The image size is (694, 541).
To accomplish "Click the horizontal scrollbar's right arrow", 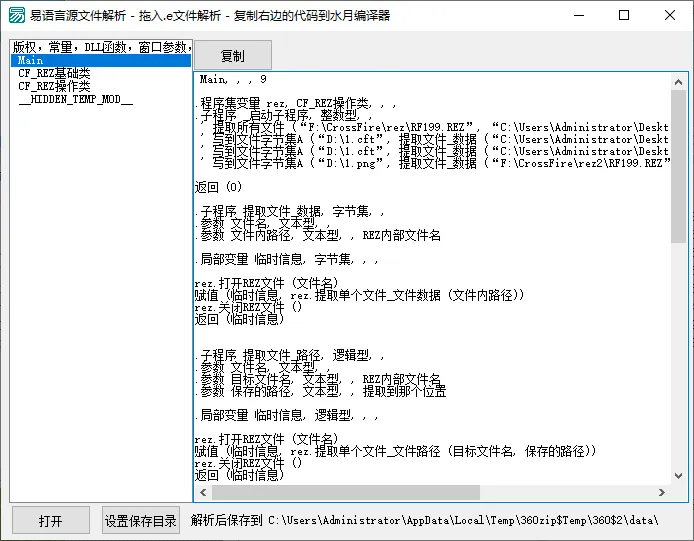I will (662, 493).
